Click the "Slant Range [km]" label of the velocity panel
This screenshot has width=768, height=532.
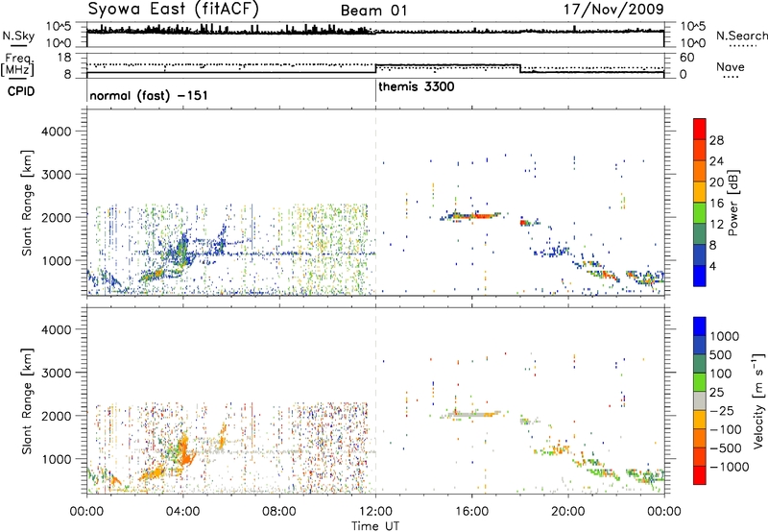pyautogui.click(x=27, y=400)
